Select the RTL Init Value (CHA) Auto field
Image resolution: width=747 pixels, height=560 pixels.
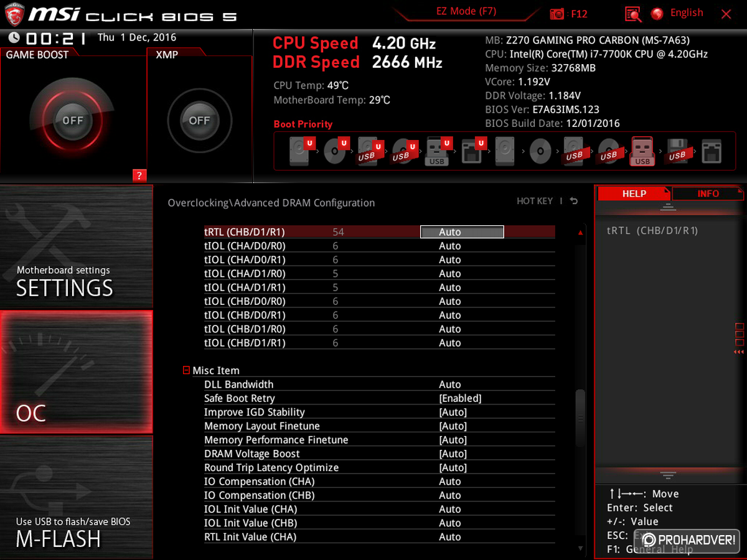[x=449, y=536]
